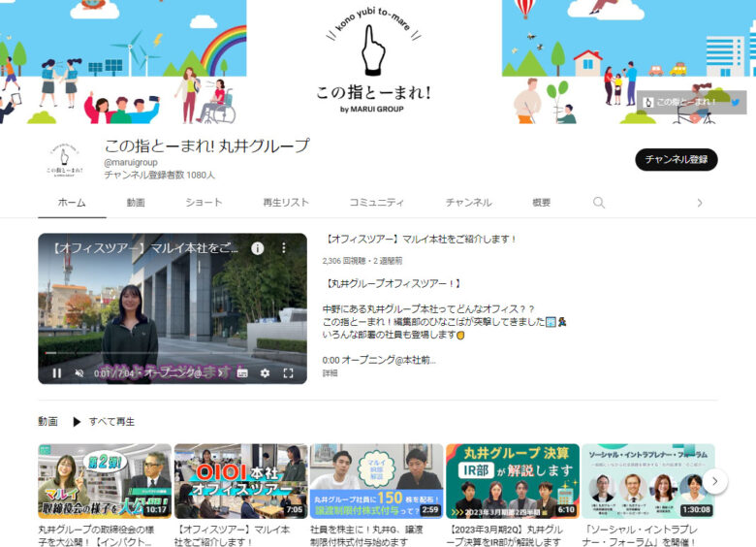The width and height of the screenshot is (756, 547).
Task: Open the 150株 2:59 video thumbnail
Action: point(377,481)
